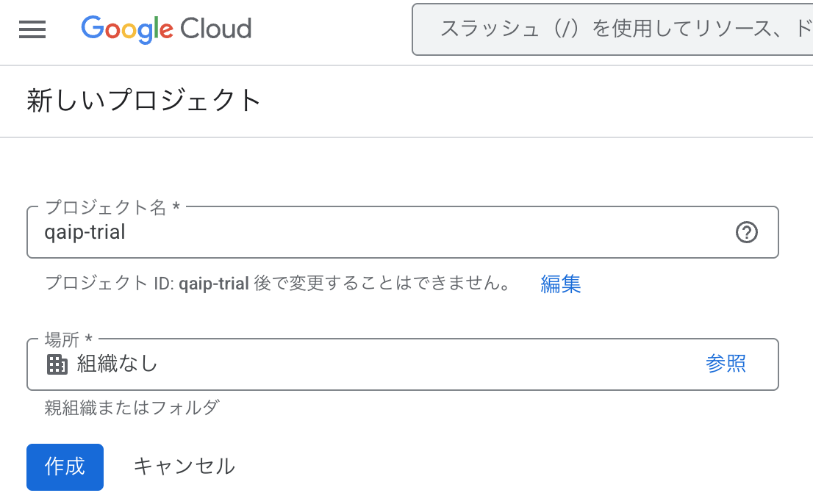This screenshot has height=504, width=813.
Task: Click the 新しいプロジェクト page heading
Action: (144, 101)
